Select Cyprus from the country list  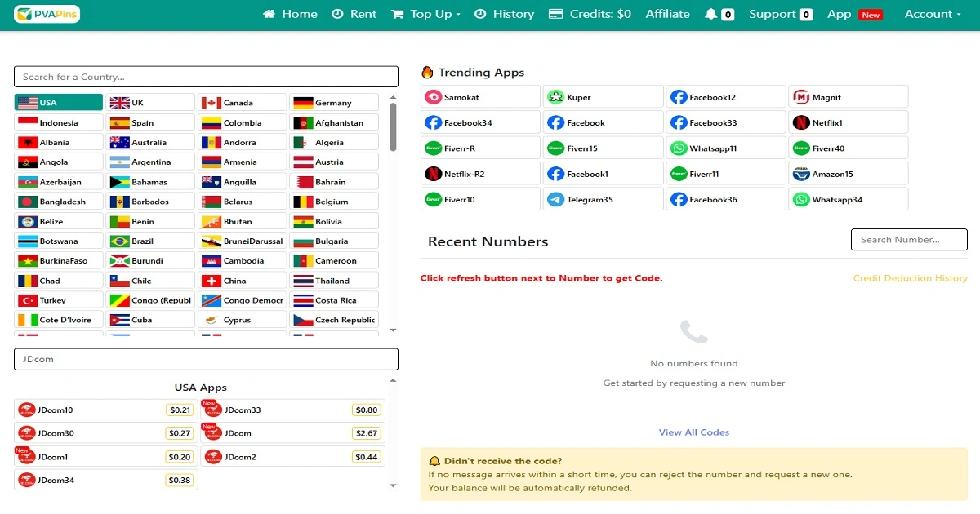243,320
